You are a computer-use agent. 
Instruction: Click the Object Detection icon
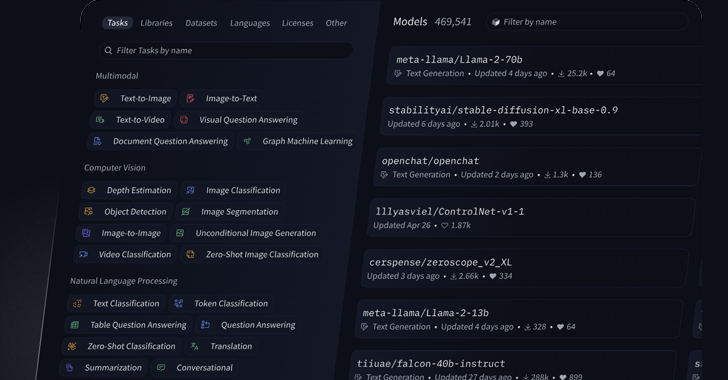88,211
